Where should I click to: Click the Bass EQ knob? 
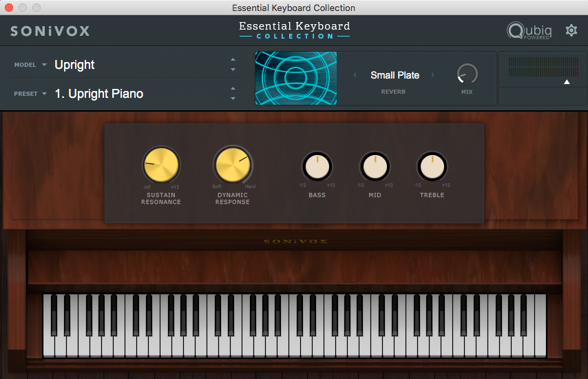click(x=317, y=167)
